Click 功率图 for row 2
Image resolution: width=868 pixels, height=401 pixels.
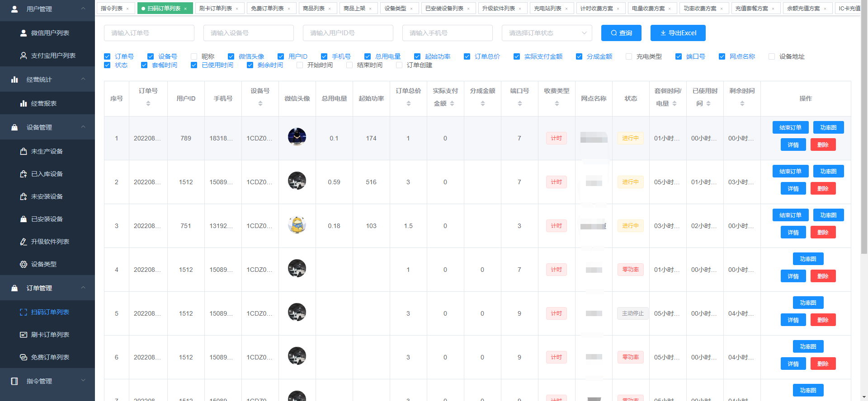point(828,171)
